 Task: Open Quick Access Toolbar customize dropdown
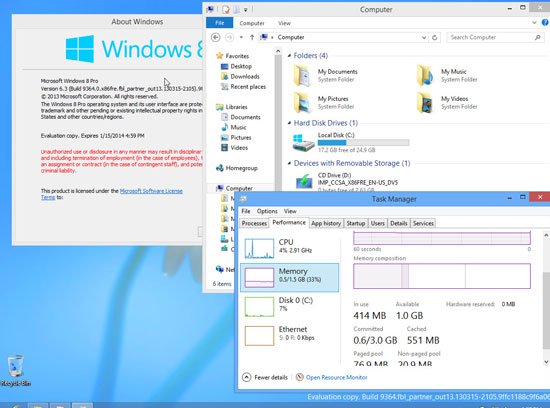(x=246, y=10)
